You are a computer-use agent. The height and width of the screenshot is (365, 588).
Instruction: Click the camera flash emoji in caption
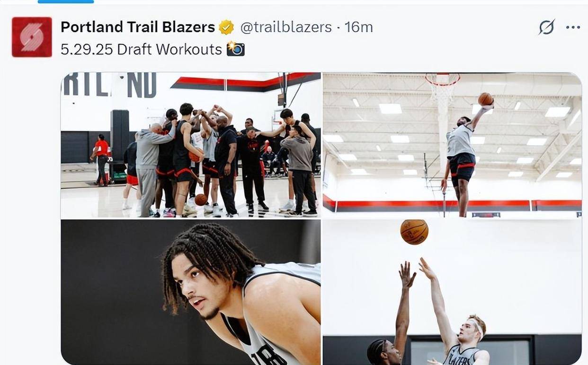(x=235, y=49)
